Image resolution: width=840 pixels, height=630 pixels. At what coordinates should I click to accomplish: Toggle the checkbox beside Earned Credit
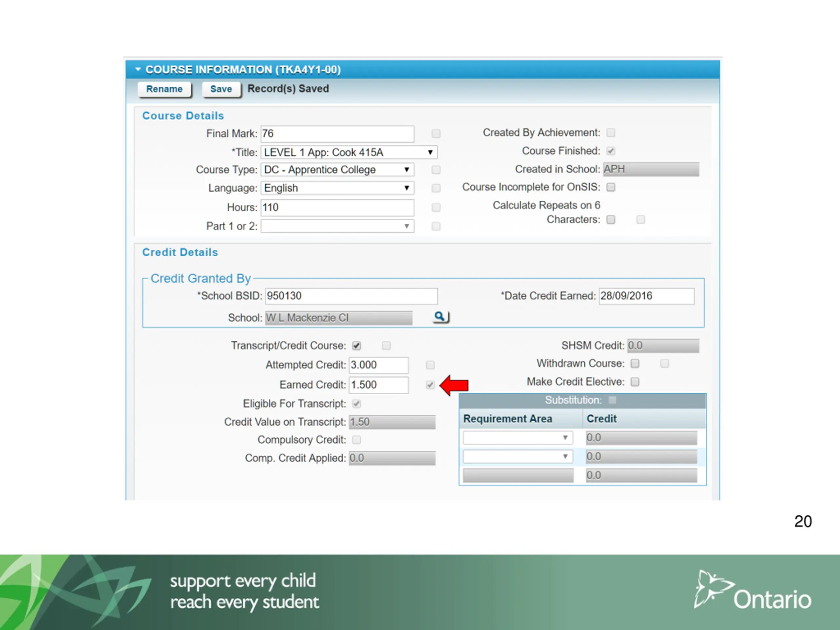pos(430,385)
